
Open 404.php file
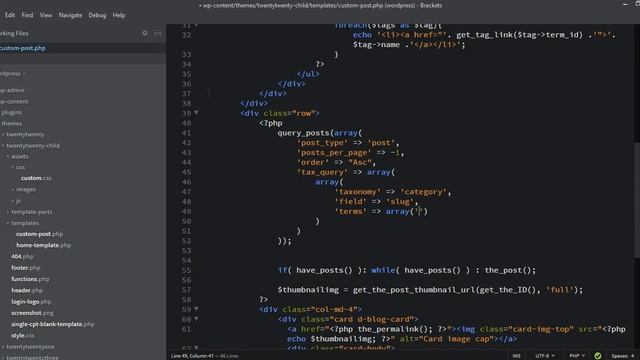tap(22, 257)
